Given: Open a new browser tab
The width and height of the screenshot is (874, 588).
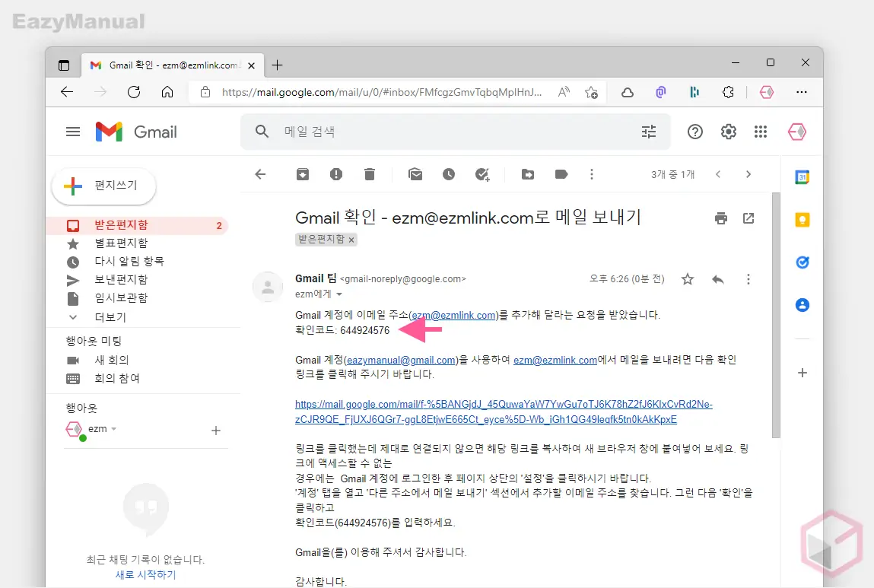Looking at the screenshot, I should [x=277, y=65].
